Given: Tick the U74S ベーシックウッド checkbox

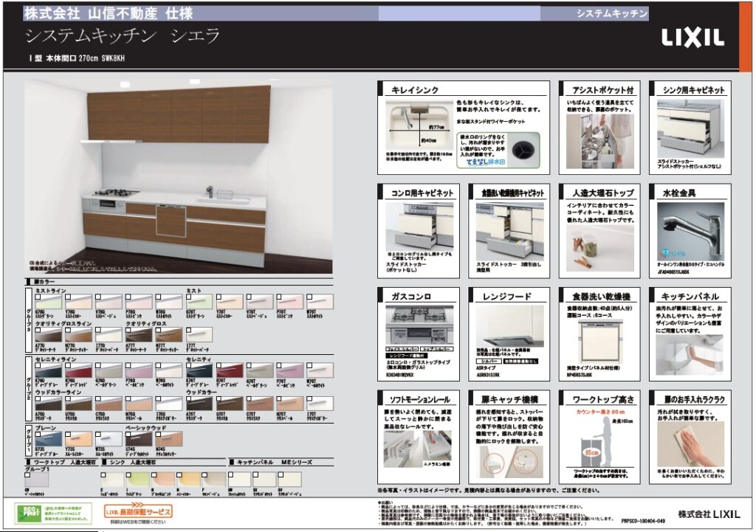Looking at the screenshot, I should 128,434.
